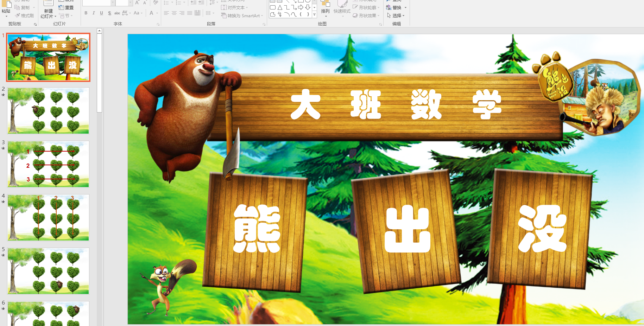The image size is (644, 326).
Task: Select the elbow arrow connector shape
Action: point(294,7)
